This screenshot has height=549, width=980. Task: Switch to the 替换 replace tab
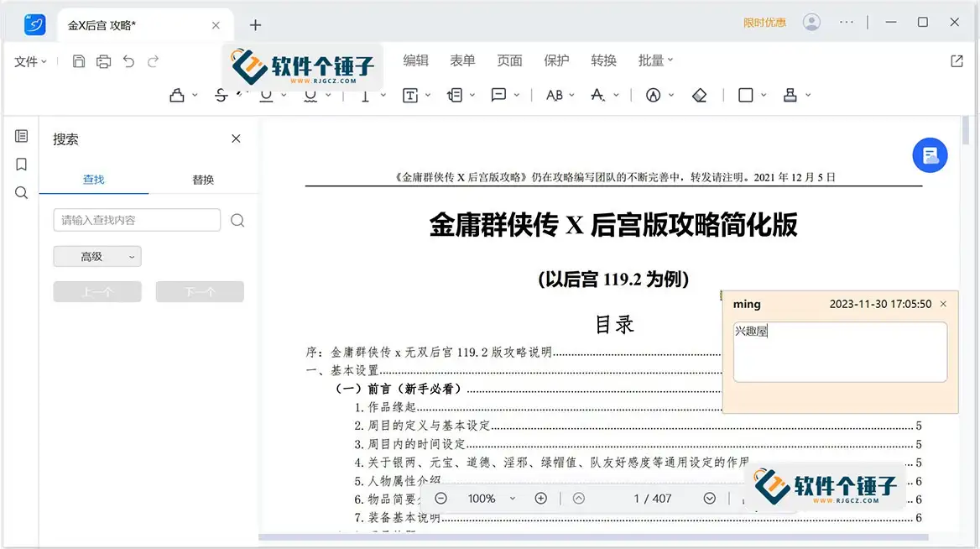coord(202,179)
